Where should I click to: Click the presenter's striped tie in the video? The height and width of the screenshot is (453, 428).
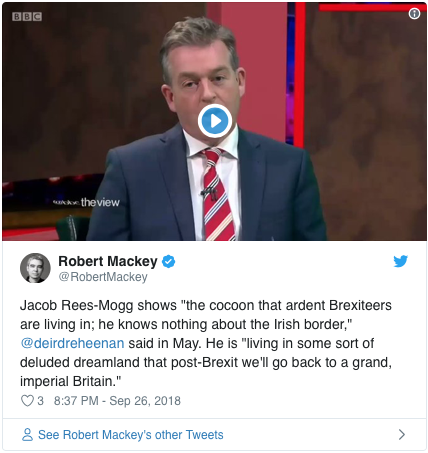(217, 195)
